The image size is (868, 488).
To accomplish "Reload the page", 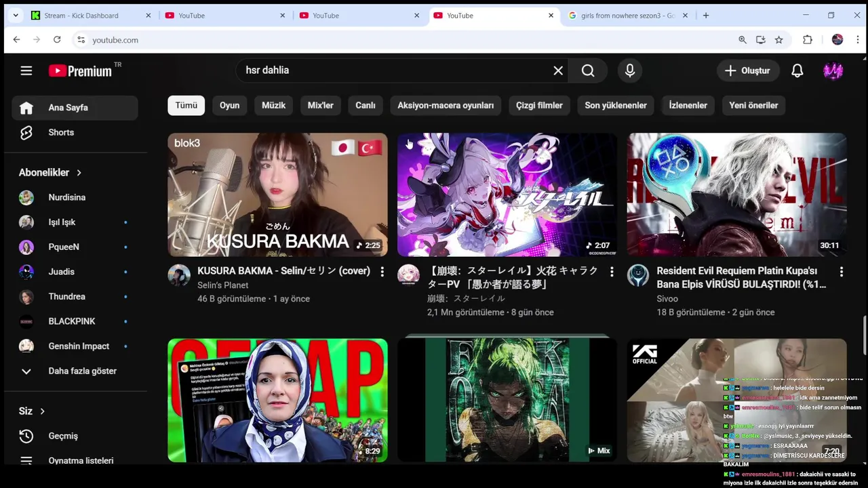I will 57,40.
